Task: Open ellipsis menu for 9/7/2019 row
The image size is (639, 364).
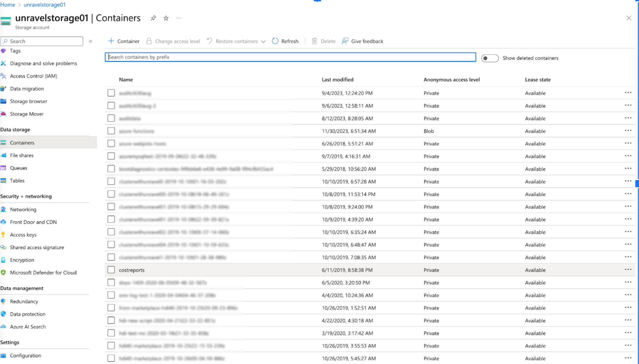Action: [x=628, y=156]
